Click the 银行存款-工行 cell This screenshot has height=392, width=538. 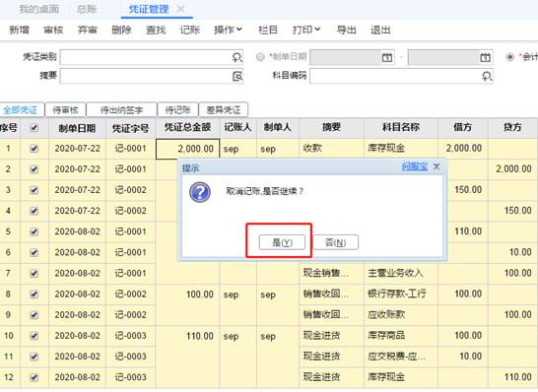401,294
